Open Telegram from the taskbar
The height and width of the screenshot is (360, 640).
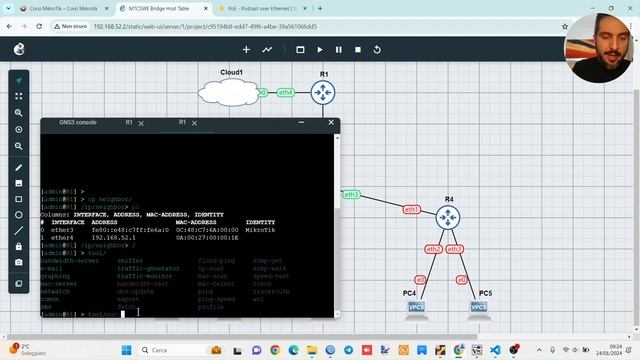[348, 350]
